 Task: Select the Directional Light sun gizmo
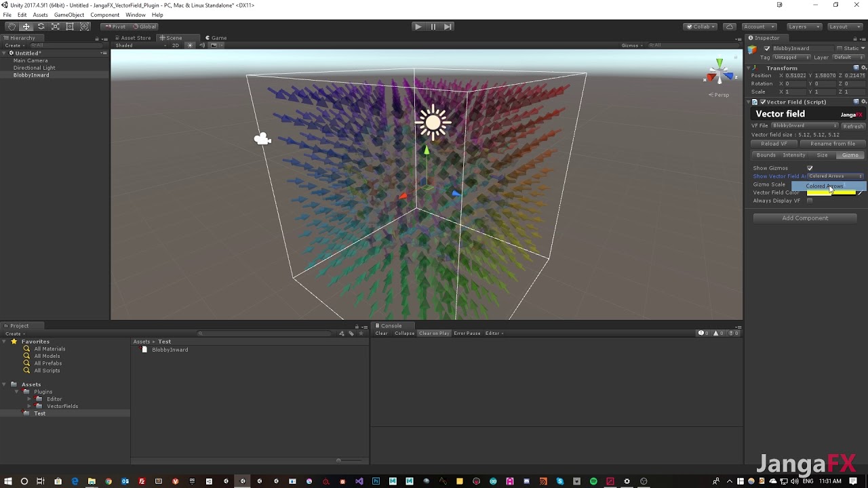coord(433,123)
